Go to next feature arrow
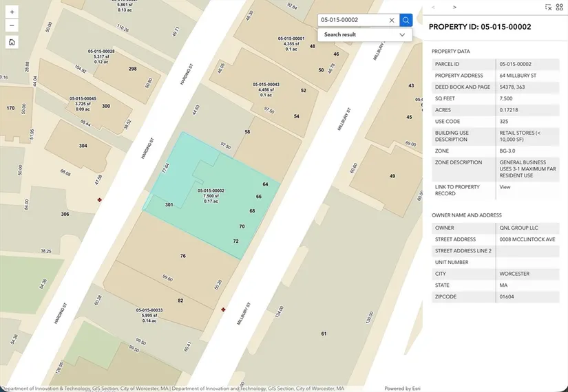Screen dimensions: 568x392 tap(454, 7)
